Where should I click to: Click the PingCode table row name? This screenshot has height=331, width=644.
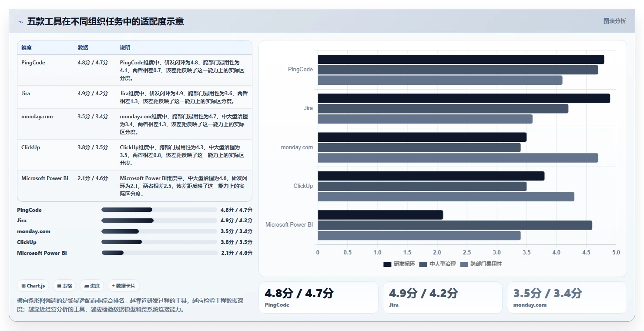point(33,63)
